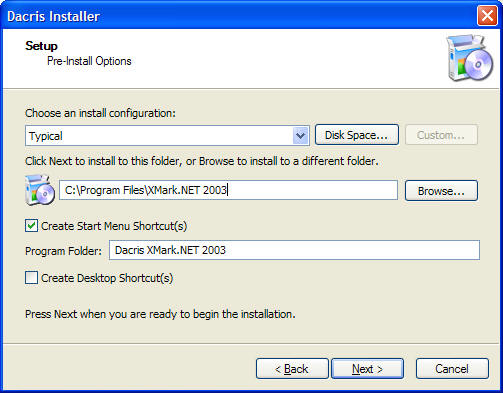Click the 'Click Next to install to this folder' text
503x393 pixels.
tap(202, 161)
